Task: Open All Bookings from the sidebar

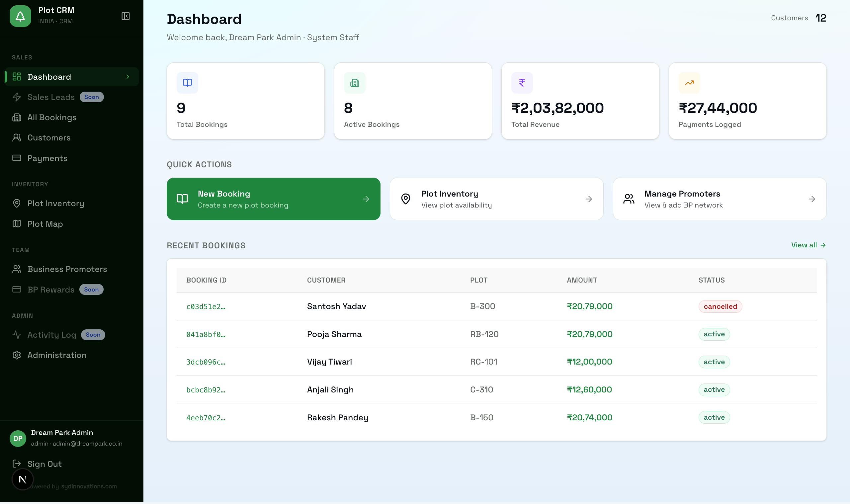Action: [72, 118]
